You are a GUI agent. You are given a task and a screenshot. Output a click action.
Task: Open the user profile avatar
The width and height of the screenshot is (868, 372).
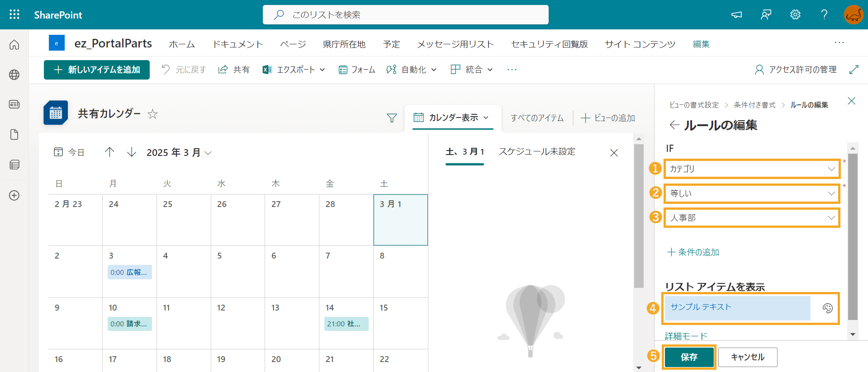854,15
